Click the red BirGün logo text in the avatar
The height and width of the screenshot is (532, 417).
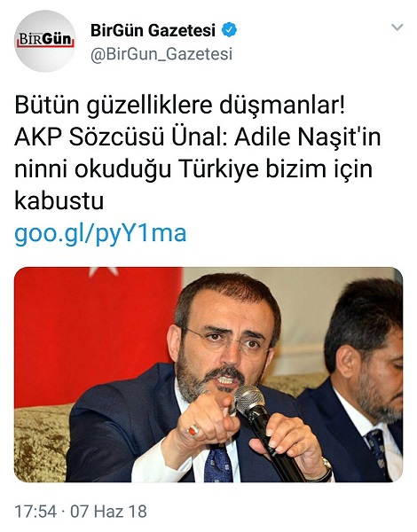(x=45, y=40)
